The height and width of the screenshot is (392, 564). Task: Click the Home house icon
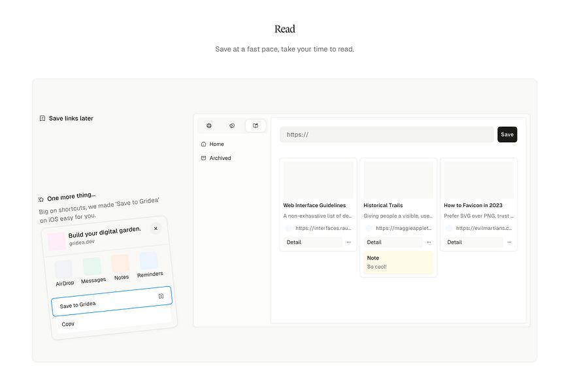tap(204, 144)
